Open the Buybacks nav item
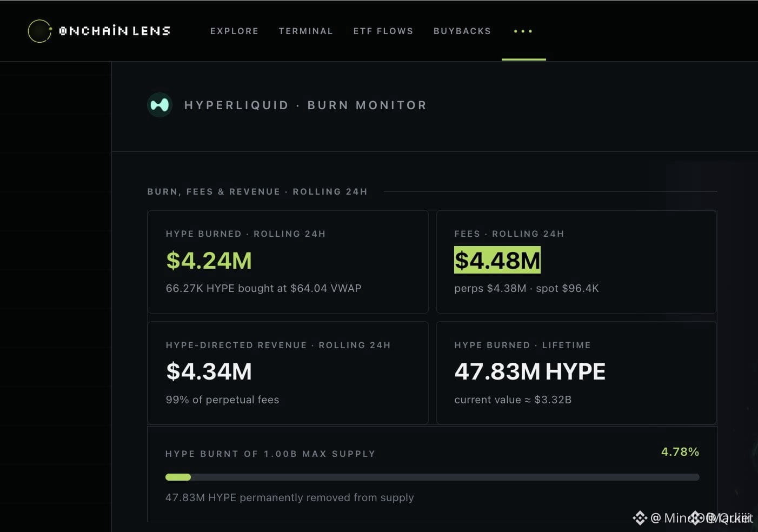 coord(462,31)
